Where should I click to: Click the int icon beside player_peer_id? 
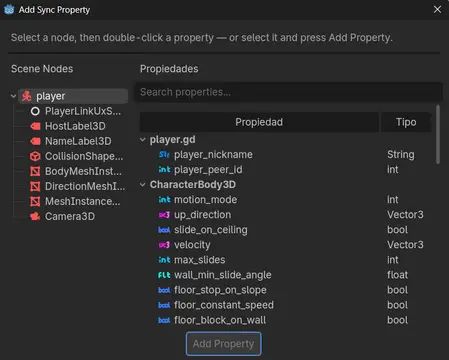(x=164, y=170)
